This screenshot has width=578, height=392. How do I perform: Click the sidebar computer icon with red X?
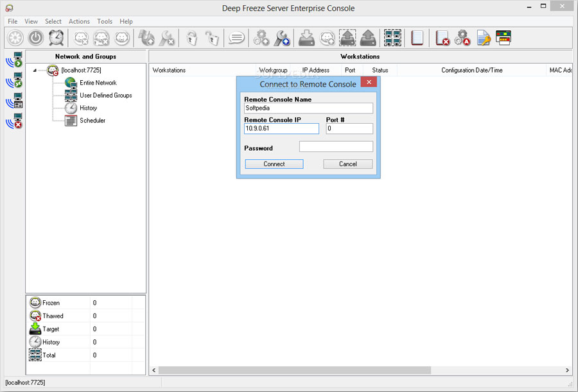tap(14, 121)
